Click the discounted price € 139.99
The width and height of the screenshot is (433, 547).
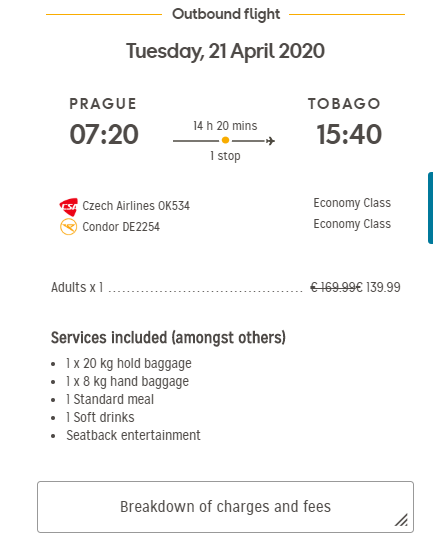tap(379, 287)
